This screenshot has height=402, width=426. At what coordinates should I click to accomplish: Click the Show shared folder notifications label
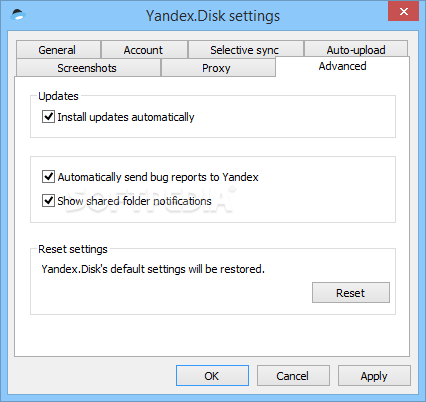[x=134, y=201]
